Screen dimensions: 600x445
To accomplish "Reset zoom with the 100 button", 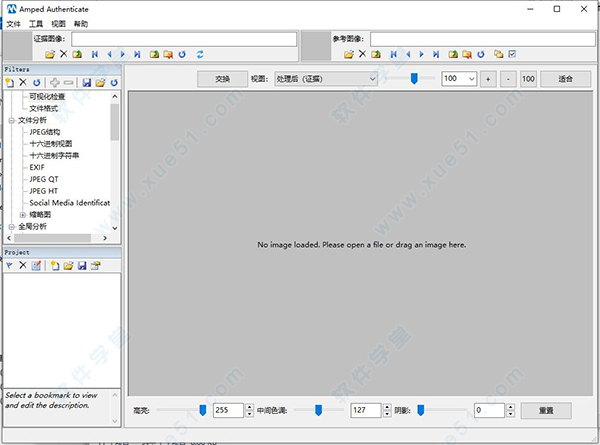I will coord(528,79).
